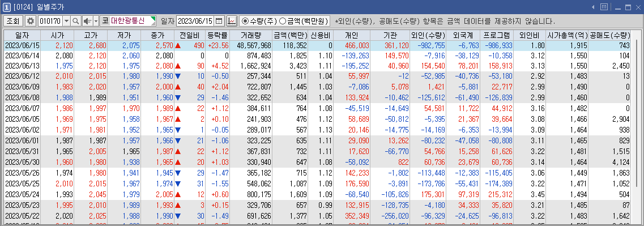Click the left triangle title bar icon
This screenshot has height=226, width=644.
(x=593, y=7)
